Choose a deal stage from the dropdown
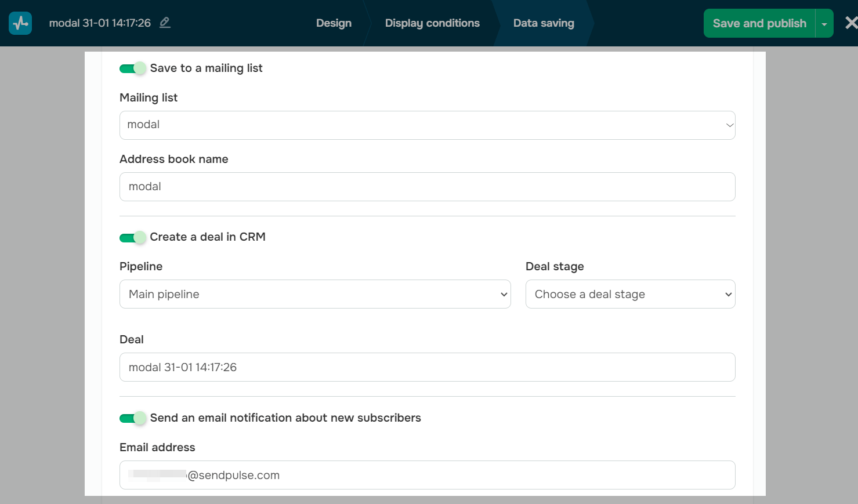Image resolution: width=858 pixels, height=504 pixels. 630,294
